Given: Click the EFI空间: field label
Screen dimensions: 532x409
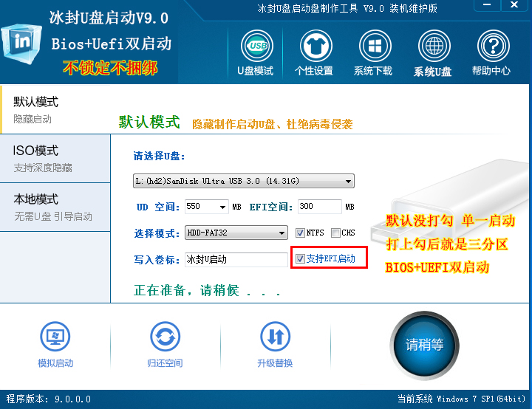Looking at the screenshot, I should [x=270, y=207].
